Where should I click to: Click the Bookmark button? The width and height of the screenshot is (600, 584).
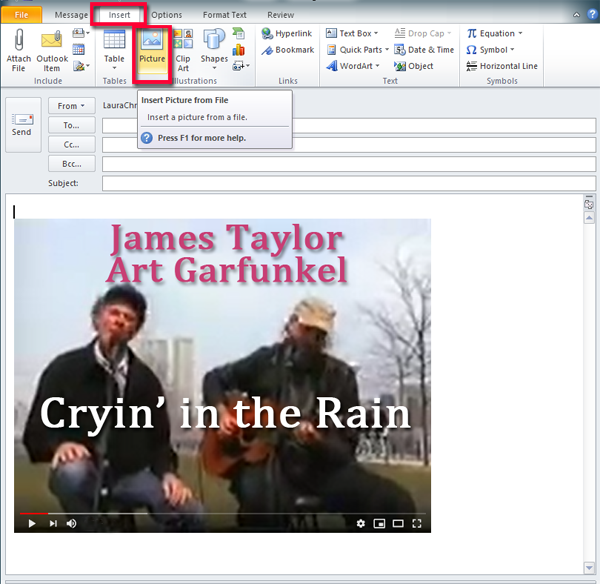coord(288,50)
